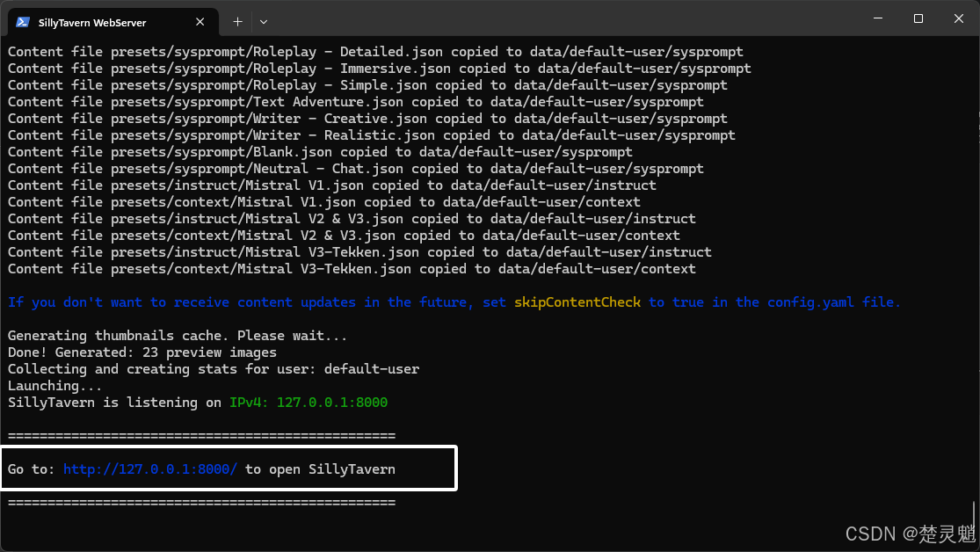This screenshot has height=552, width=980.
Task: Click the line mentioning Writer - Creative.json
Action: click(x=367, y=119)
